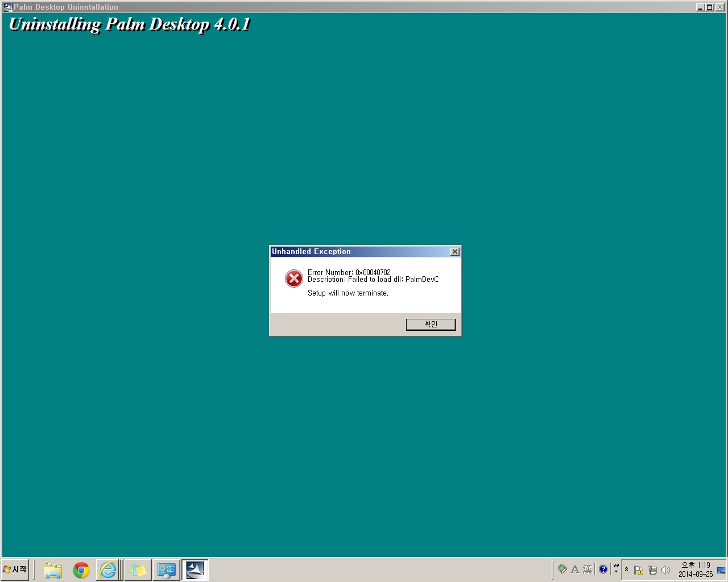Screen dimensions: 728x582
Task: Open the volume speaker tray icon
Action: [665, 570]
